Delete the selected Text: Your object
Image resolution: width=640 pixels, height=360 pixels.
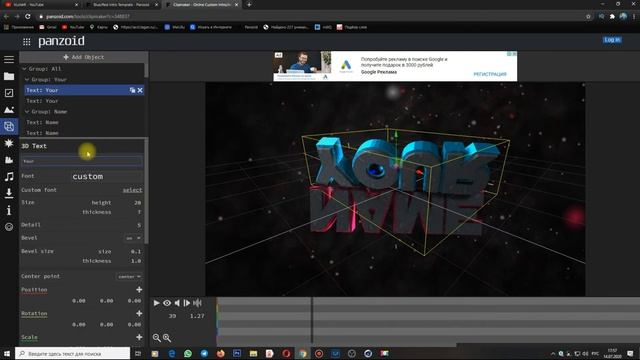pos(140,90)
